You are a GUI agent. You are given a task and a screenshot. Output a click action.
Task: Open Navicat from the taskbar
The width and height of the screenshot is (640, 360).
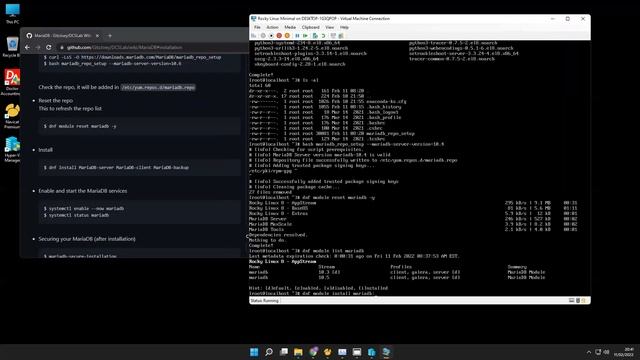[327, 352]
